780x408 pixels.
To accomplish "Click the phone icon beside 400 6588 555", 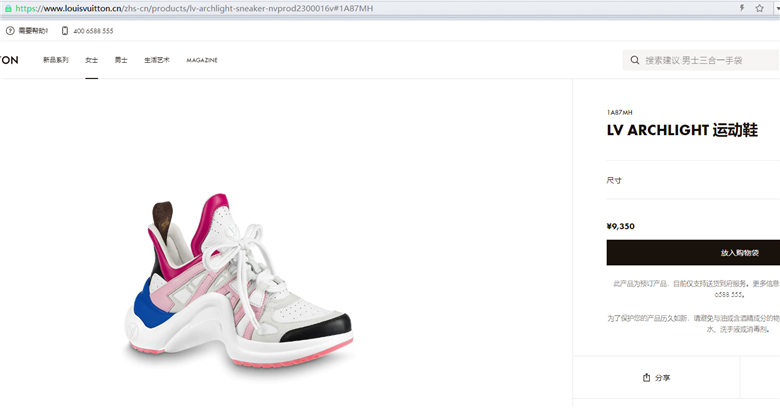I will coord(65,31).
